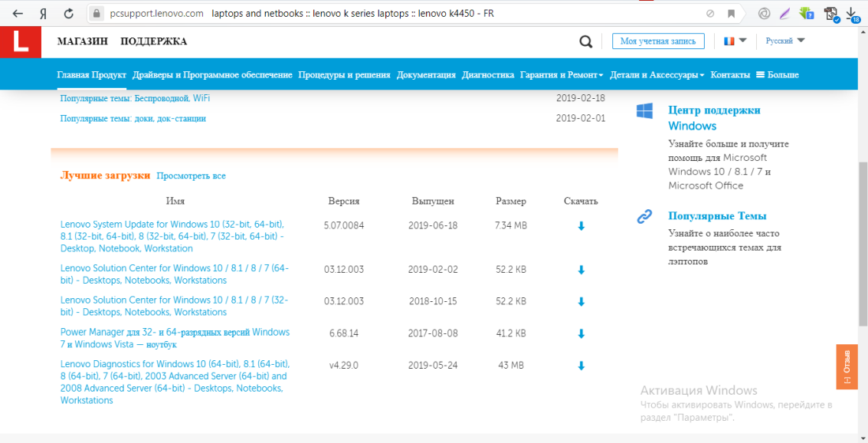This screenshot has width=868, height=443.
Task: Switch to Драйверы и Программное обеспечение tab
Action: tap(212, 75)
